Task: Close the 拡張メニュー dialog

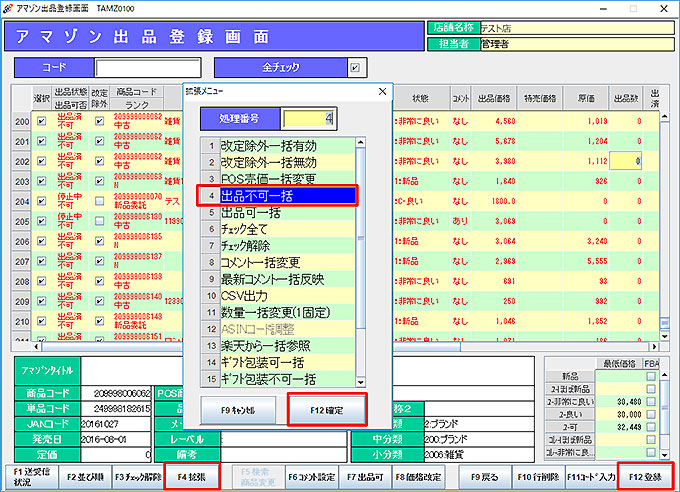Action: coord(382,92)
